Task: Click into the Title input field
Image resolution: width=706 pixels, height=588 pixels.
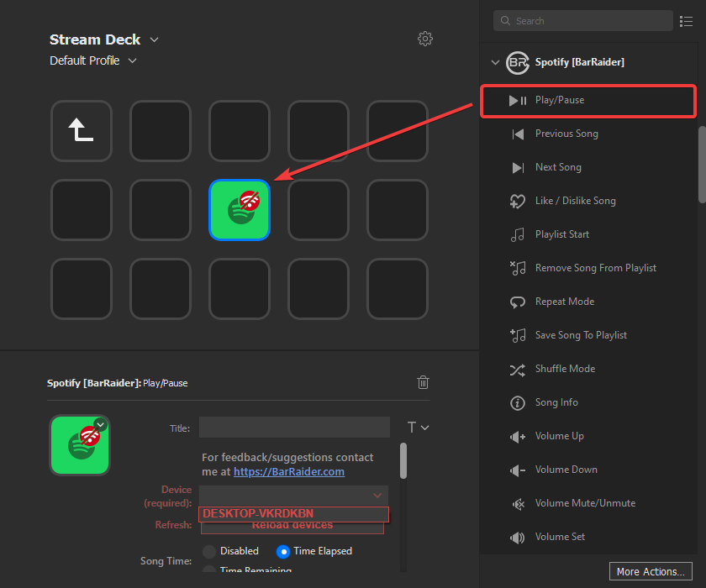Action: pos(294,428)
